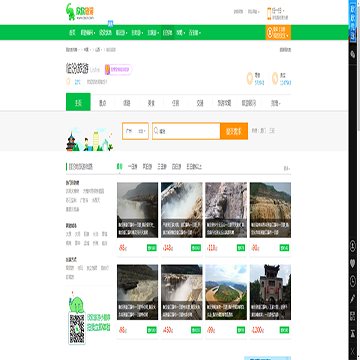Click the green button on the 90 price card

tap(284, 248)
